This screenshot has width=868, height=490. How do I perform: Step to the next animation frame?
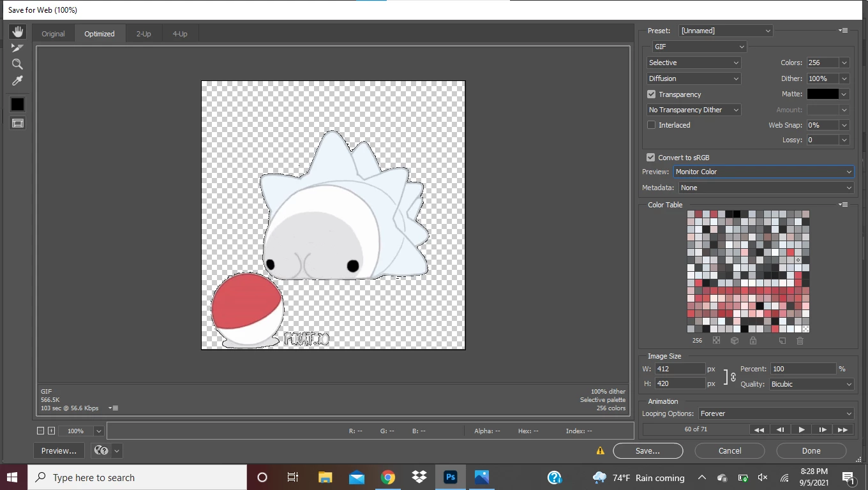pos(823,429)
